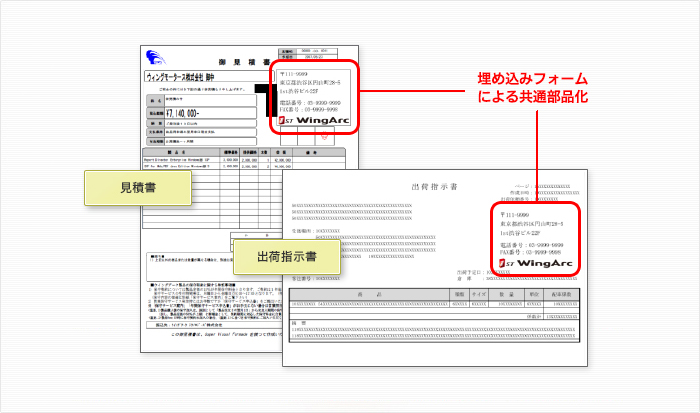Click the red 埋め込みフォームによる共通部品化 caption
The width and height of the screenshot is (700, 413).
coord(531,90)
